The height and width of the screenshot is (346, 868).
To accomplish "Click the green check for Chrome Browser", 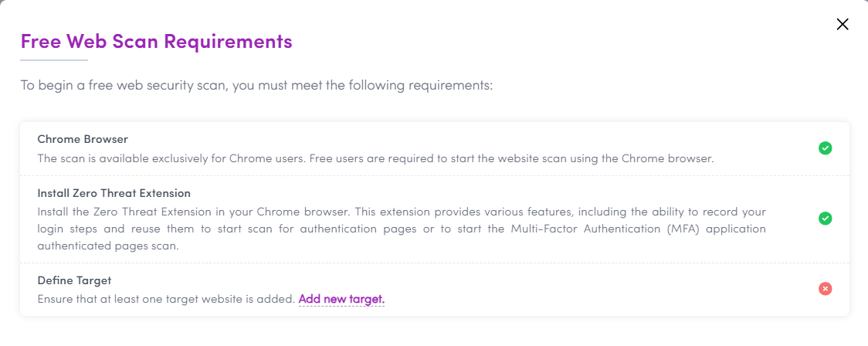I will tap(825, 148).
